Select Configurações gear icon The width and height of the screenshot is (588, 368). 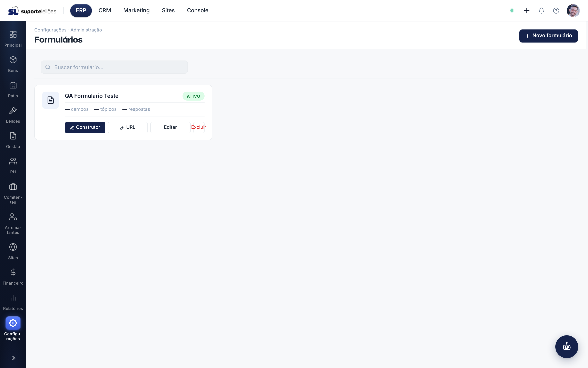click(x=13, y=323)
